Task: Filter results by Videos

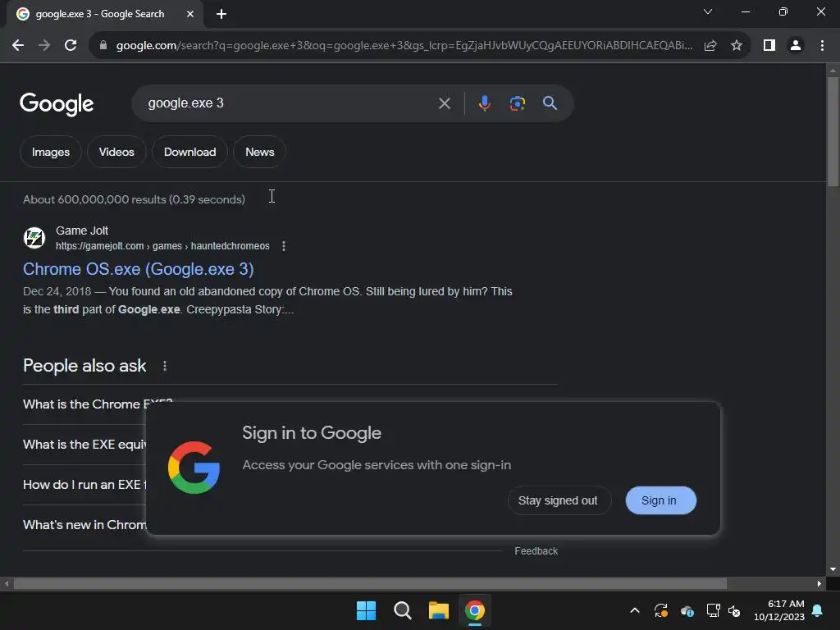Action: (x=116, y=152)
